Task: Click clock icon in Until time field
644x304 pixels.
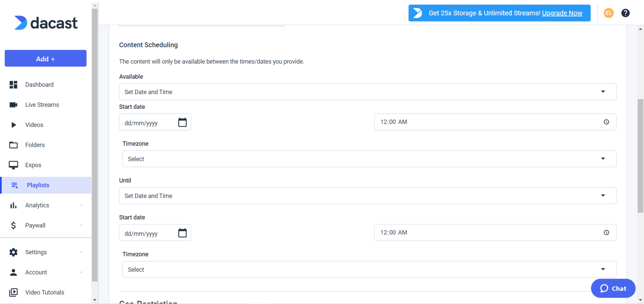Action: 606,233
